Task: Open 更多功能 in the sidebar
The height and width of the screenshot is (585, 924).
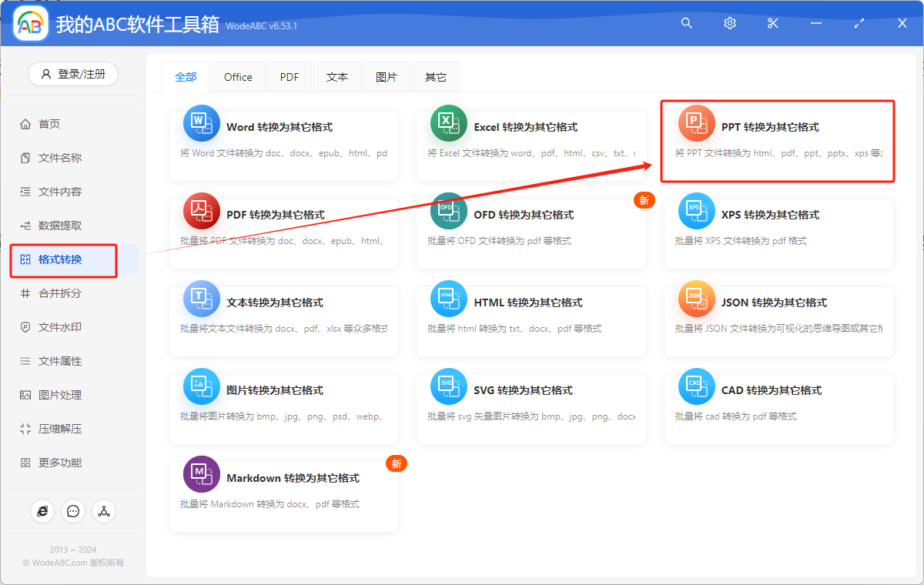Action: coord(60,463)
